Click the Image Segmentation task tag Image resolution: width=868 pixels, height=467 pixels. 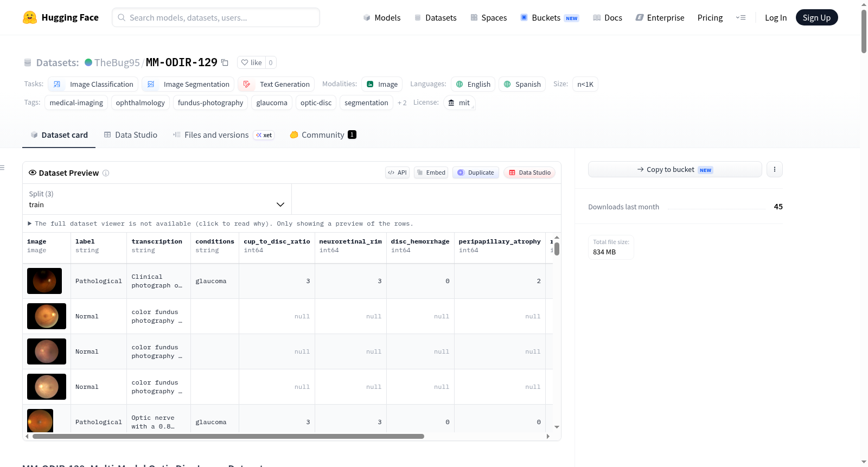(x=188, y=84)
